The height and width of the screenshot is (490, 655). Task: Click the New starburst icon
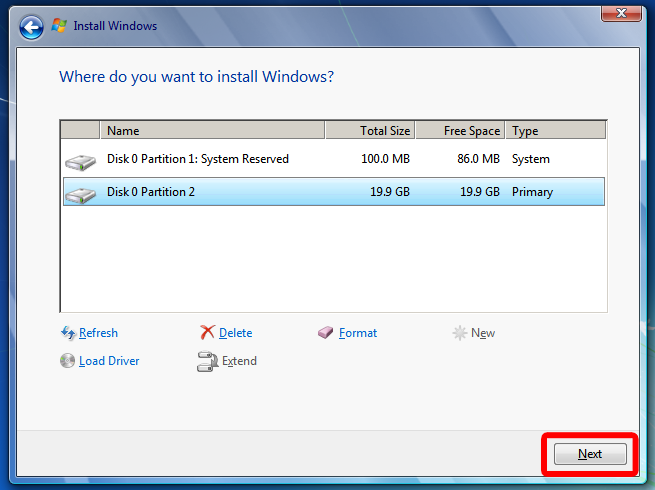(460, 333)
